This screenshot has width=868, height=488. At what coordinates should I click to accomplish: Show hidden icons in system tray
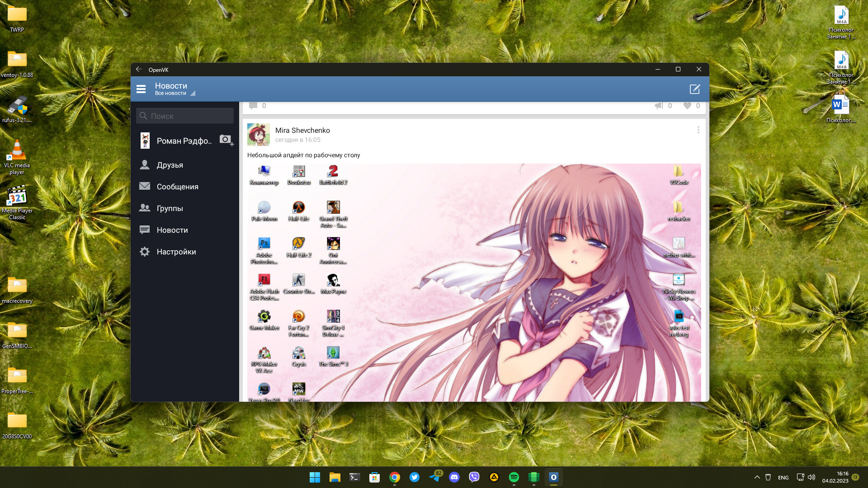(757, 477)
